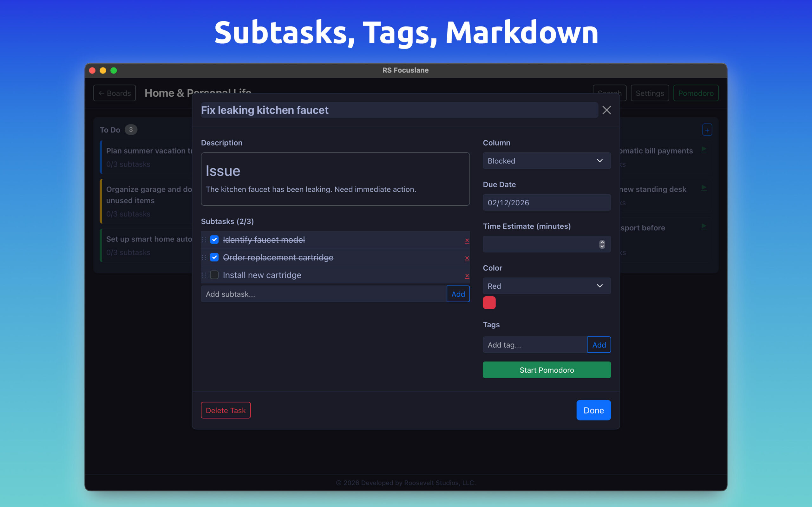
Task: Open the Column dropdown showing Blocked
Action: (546, 161)
